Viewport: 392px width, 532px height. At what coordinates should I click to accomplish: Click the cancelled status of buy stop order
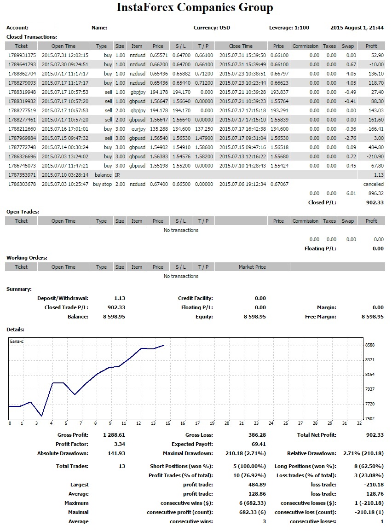click(373, 184)
